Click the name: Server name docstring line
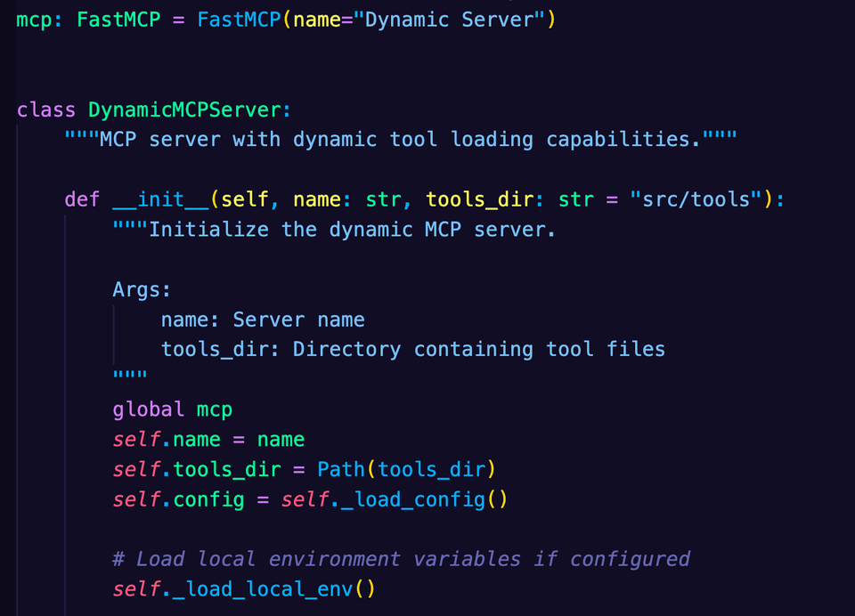The width and height of the screenshot is (855, 616). pos(264,320)
